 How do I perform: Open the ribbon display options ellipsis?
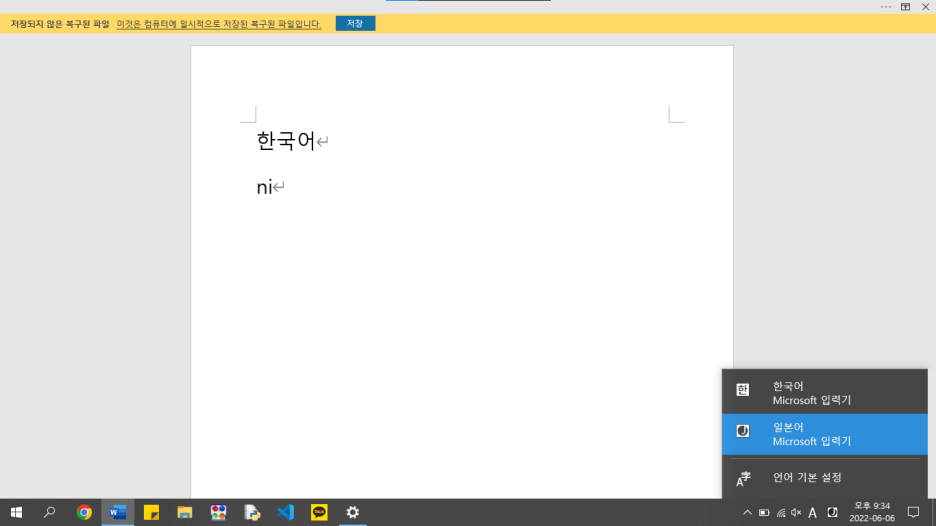885,7
